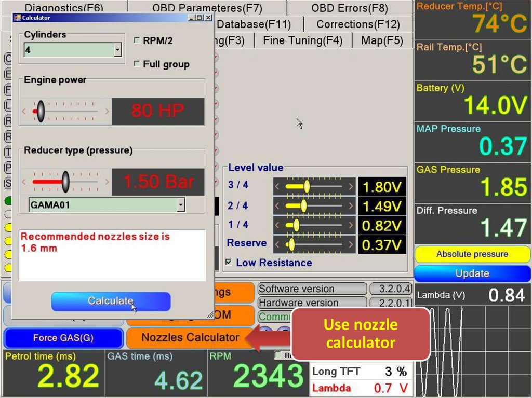This screenshot has height=398, width=532.
Task: Increase the 1/4 level value arrow
Action: pyautogui.click(x=351, y=225)
